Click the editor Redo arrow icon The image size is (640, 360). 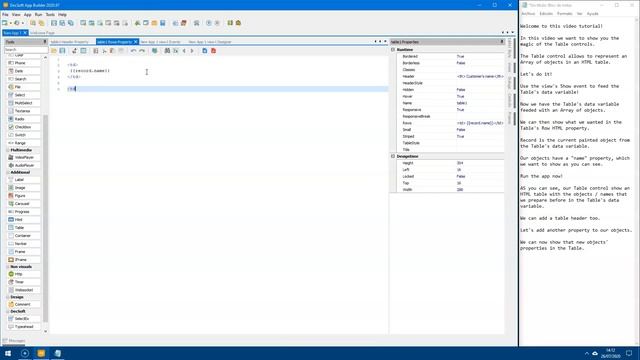click(142, 51)
